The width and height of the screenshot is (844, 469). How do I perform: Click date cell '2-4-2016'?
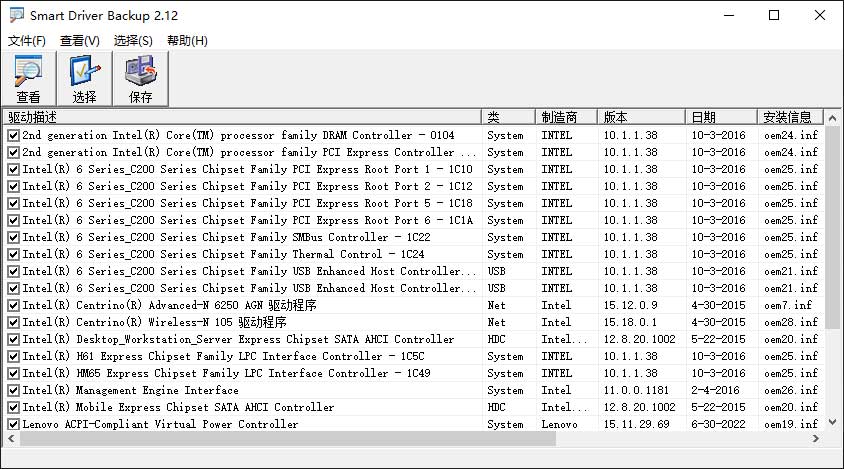tap(716, 390)
